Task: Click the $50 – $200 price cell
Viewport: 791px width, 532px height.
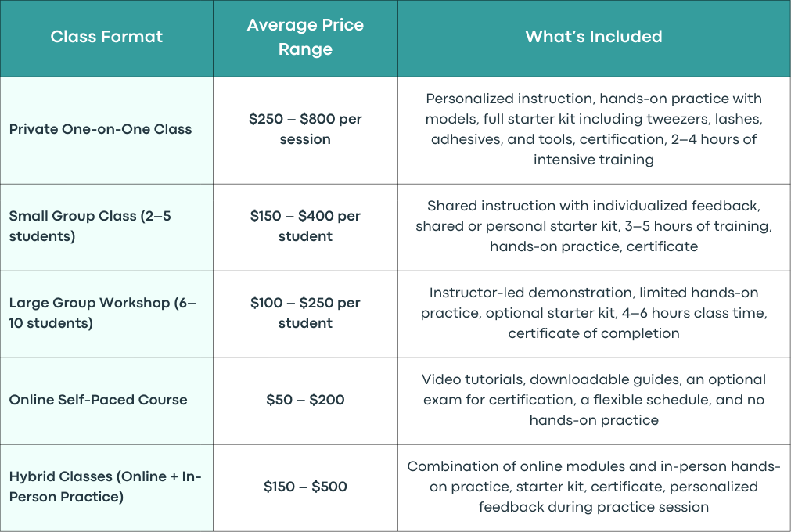Action: pos(305,401)
